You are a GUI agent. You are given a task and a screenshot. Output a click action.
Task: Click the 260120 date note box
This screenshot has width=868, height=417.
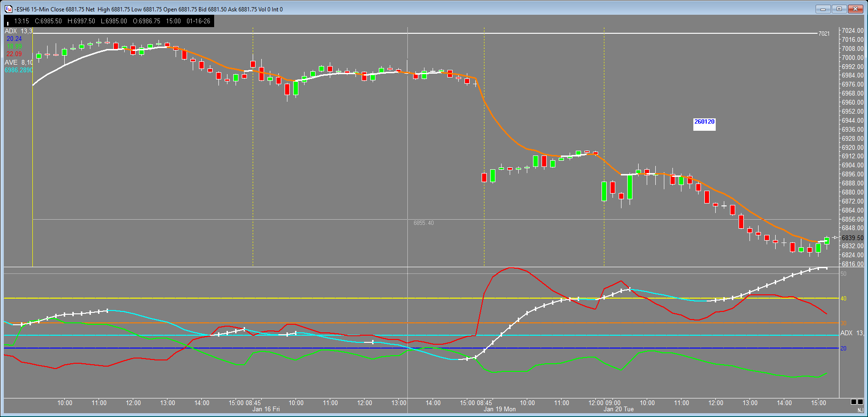click(704, 122)
